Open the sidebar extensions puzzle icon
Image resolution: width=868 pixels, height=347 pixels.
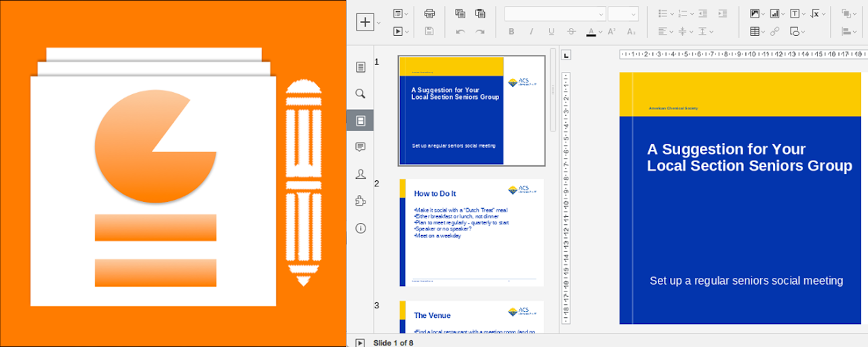(361, 201)
